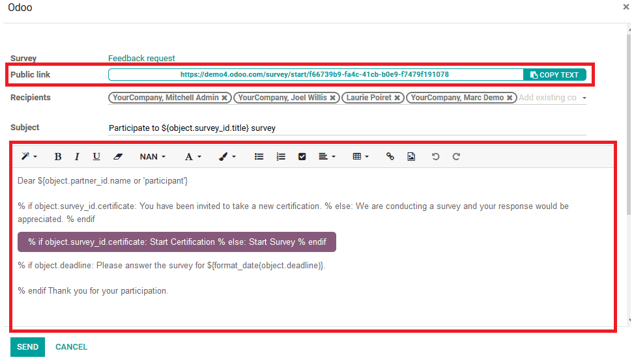Click the insert link icon
The width and height of the screenshot is (634, 364).
(x=390, y=157)
